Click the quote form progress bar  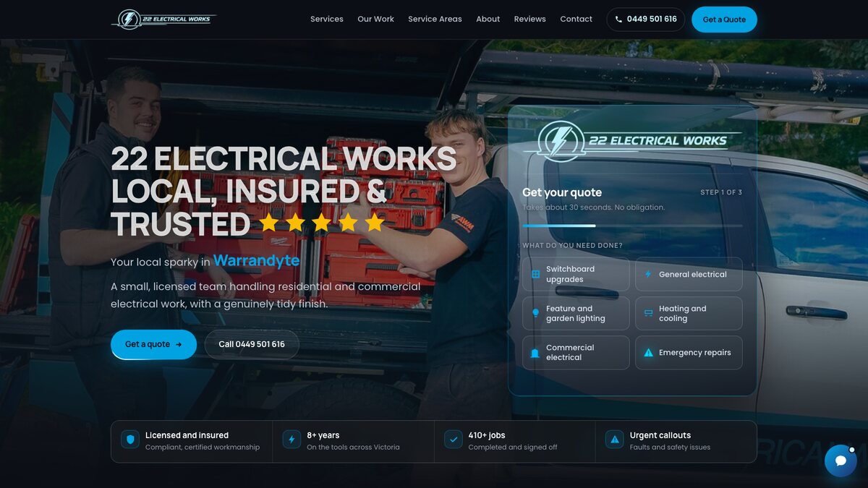click(632, 226)
